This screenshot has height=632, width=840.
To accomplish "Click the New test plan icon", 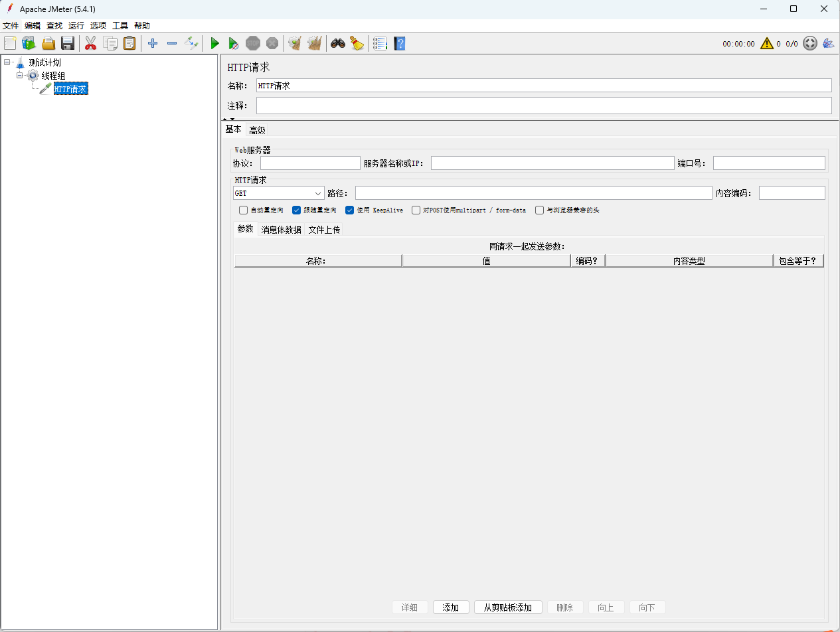I will point(10,44).
